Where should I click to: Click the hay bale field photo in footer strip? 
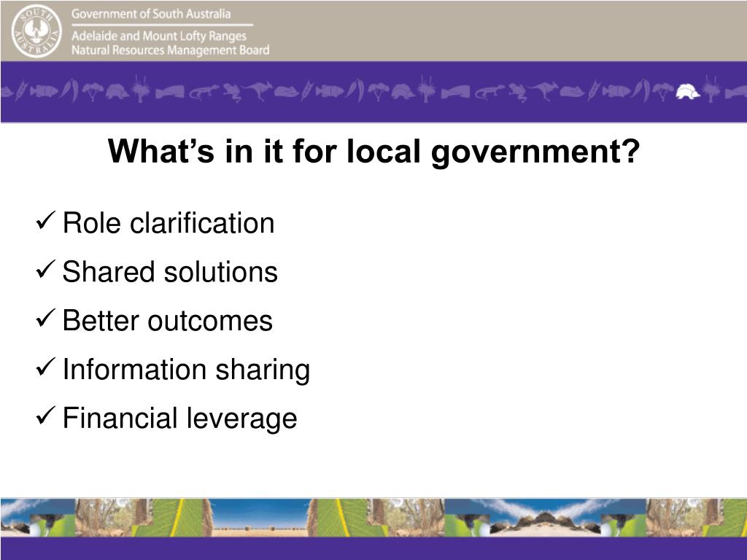pyautogui.click(x=260, y=518)
